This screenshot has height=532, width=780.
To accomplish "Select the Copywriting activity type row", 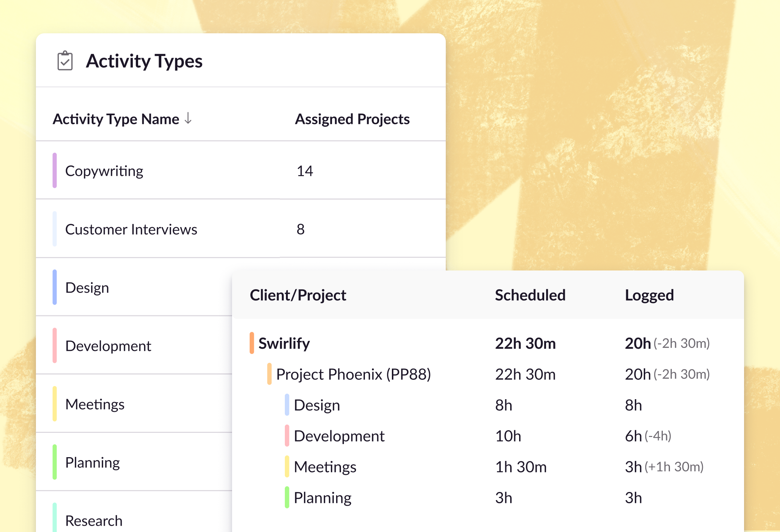I will click(x=241, y=170).
